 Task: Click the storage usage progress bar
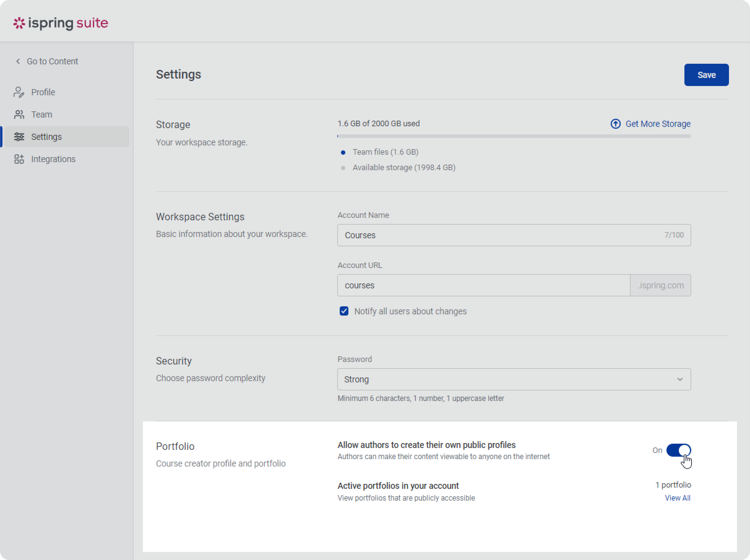coord(514,136)
